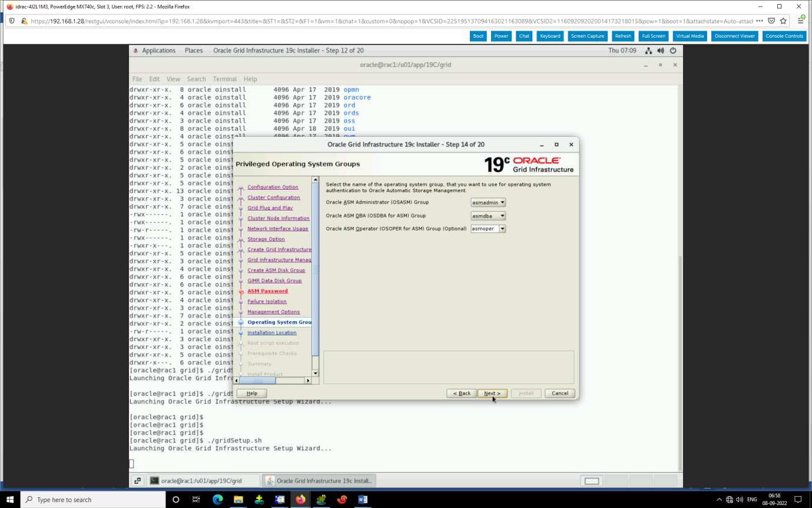Click the Virtual Media button
812x508 pixels.
tap(690, 36)
